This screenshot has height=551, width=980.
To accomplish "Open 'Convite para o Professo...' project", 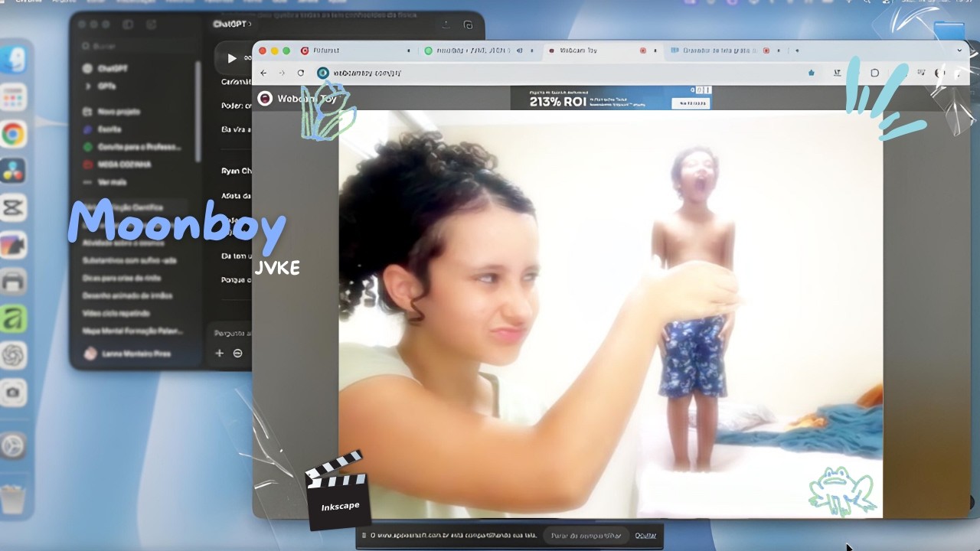I will (132, 147).
